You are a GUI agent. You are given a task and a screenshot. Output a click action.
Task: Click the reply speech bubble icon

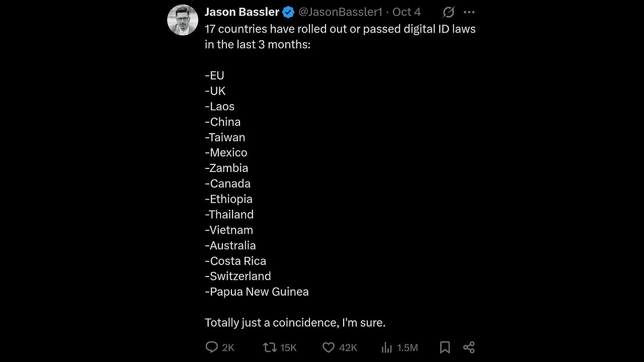coord(212,347)
